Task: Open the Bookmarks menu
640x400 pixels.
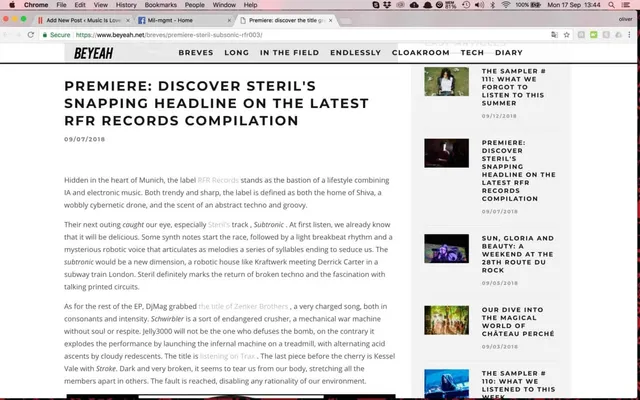Action: (160, 5)
